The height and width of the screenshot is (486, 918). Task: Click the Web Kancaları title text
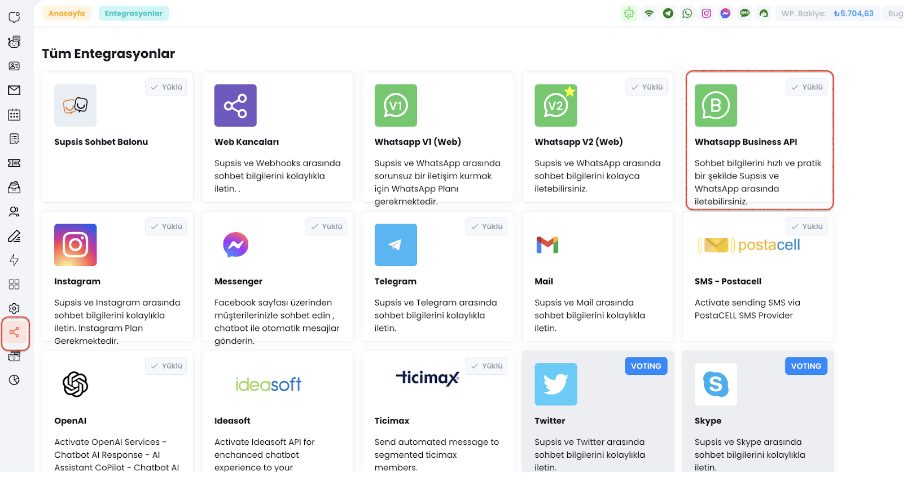tap(246, 142)
